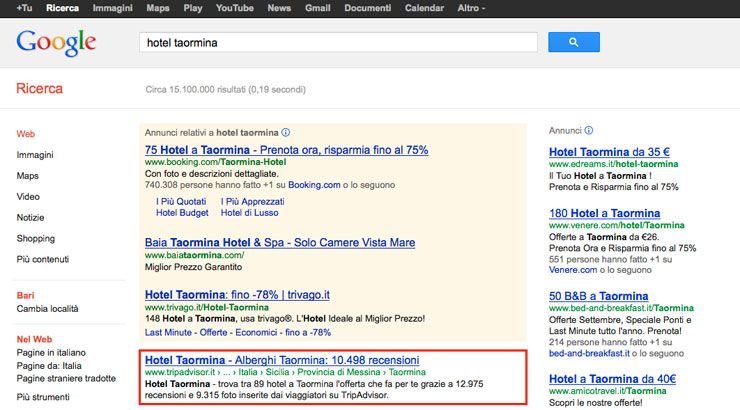The image size is (740, 410).
Task: Click the red Ricerca heading
Action: (x=39, y=88)
